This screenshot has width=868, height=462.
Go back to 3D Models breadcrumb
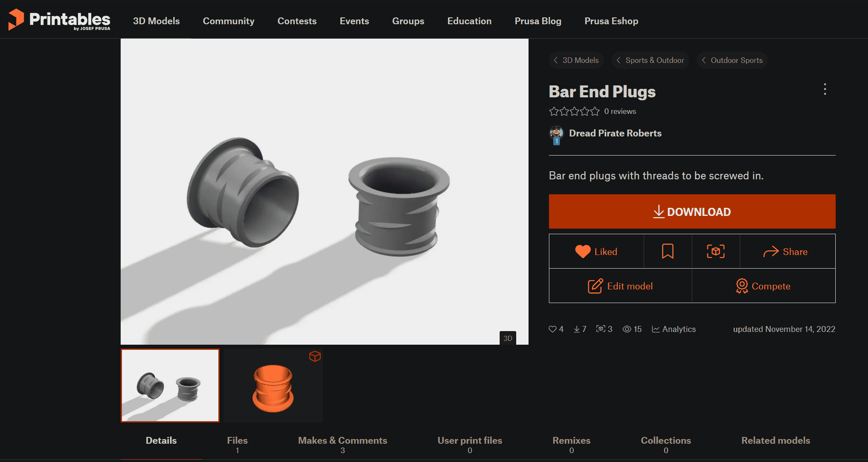576,60
